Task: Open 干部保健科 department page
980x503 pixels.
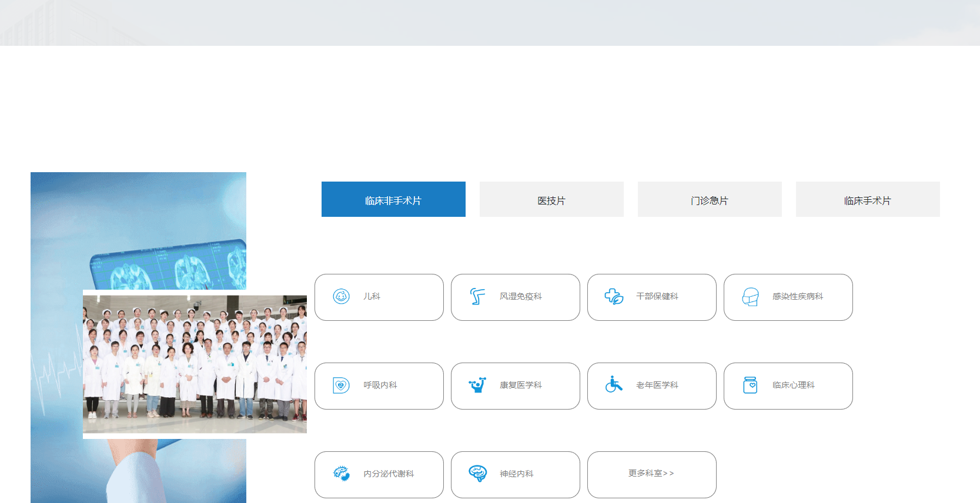Action: click(652, 297)
